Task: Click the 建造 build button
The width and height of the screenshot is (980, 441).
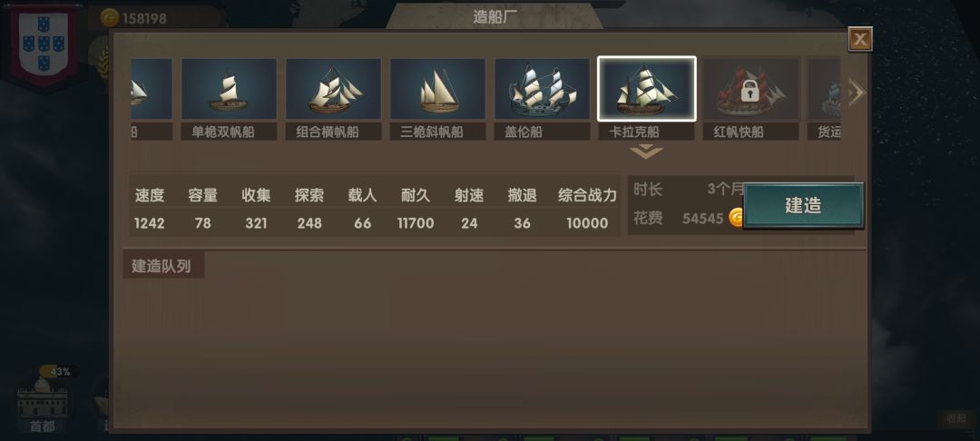Action: tap(803, 205)
